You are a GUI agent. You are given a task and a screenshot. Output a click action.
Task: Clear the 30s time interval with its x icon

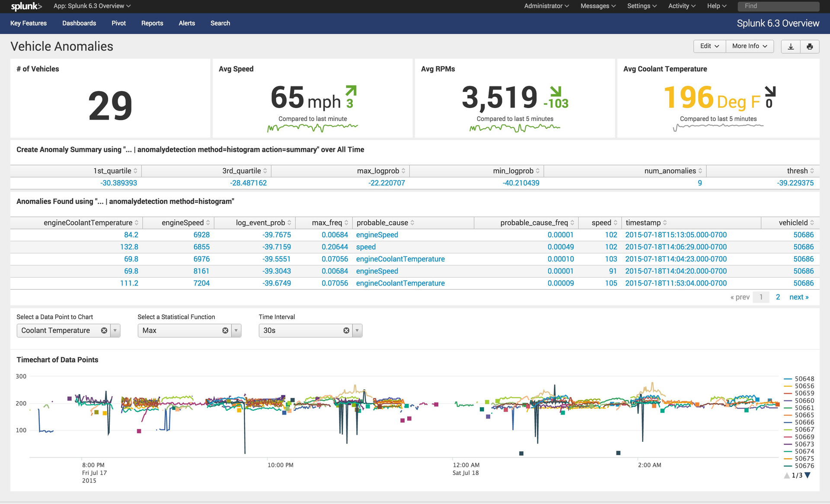(x=346, y=330)
